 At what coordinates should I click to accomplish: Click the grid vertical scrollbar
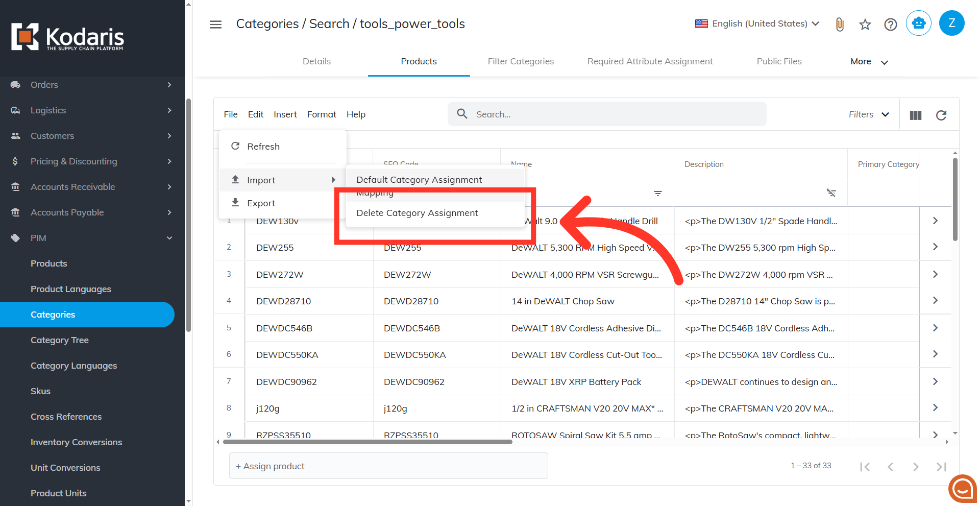point(955,199)
